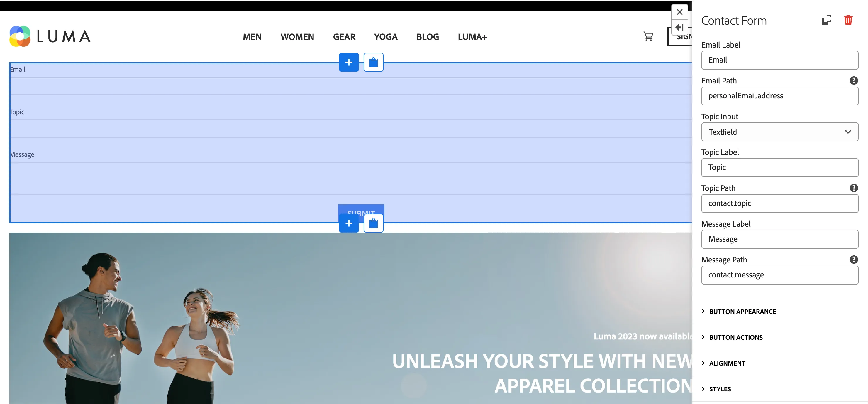The image size is (868, 404).
Task: Click the Submit button in form
Action: pos(361,213)
